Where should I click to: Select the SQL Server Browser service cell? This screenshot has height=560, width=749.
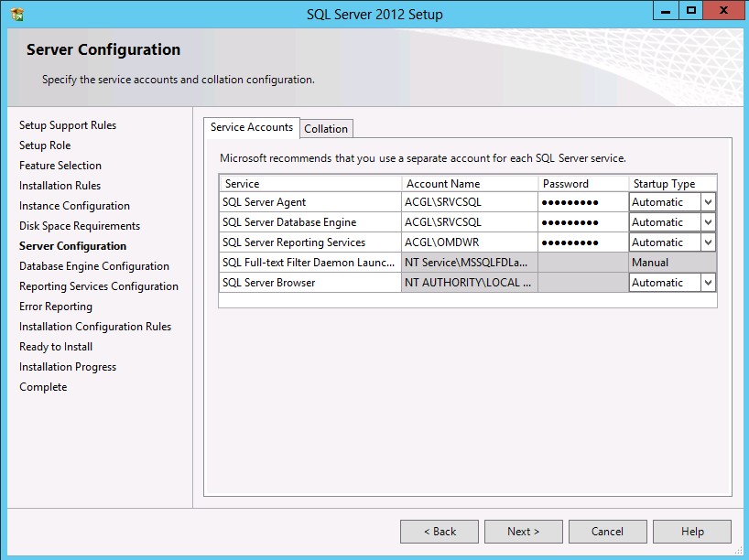tap(310, 282)
